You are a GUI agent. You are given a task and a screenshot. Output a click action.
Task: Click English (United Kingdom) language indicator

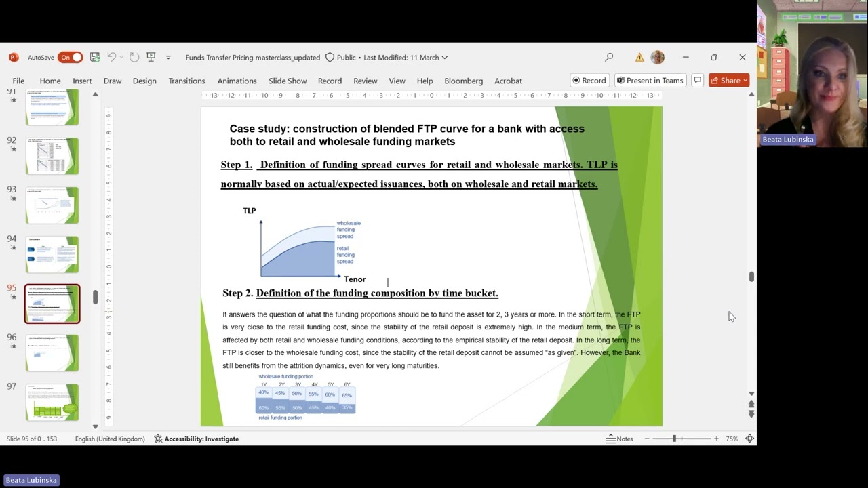[x=110, y=439]
